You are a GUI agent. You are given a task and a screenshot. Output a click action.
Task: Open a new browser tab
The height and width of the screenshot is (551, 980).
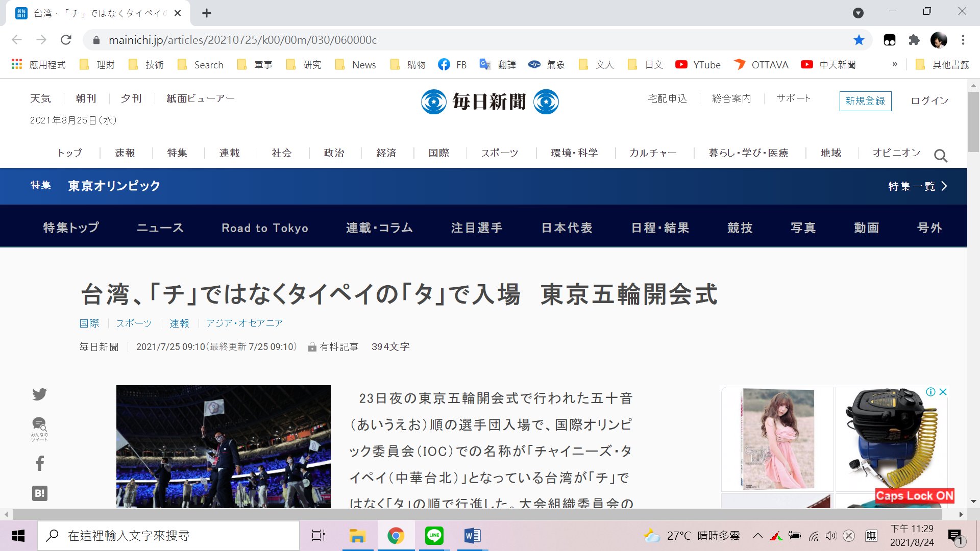pyautogui.click(x=207, y=13)
